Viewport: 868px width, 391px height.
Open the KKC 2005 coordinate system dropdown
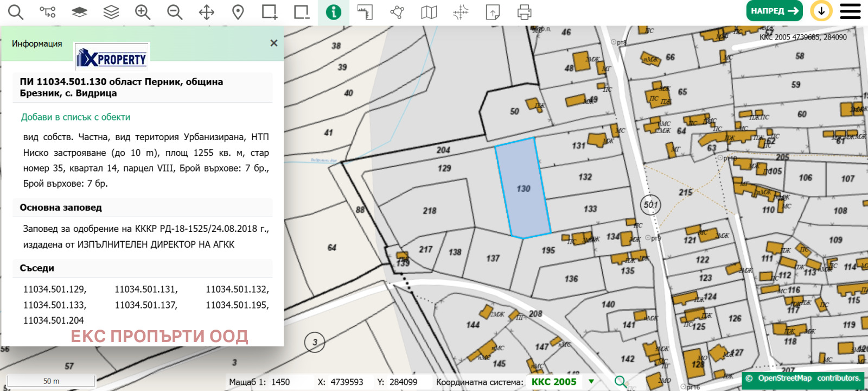click(563, 382)
